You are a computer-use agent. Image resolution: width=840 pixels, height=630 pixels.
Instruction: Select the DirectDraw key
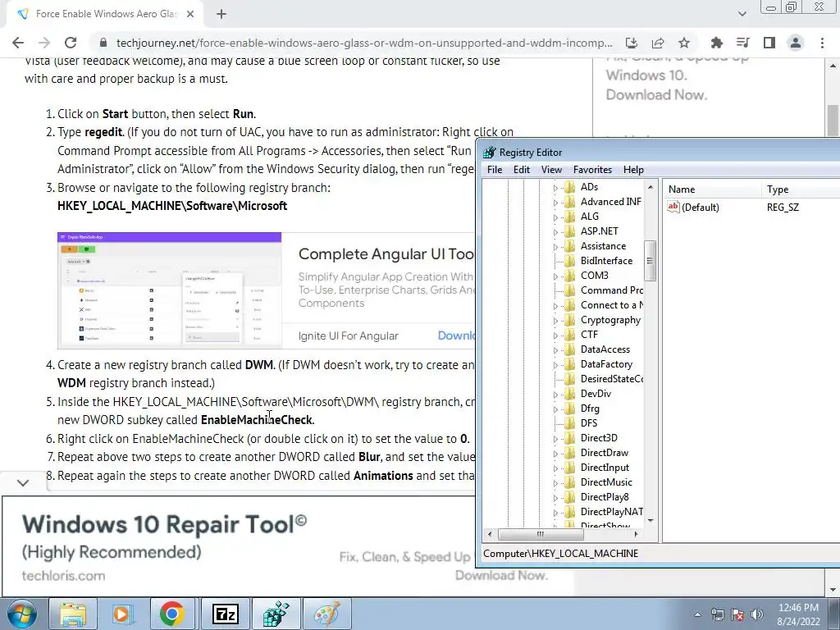tap(605, 453)
